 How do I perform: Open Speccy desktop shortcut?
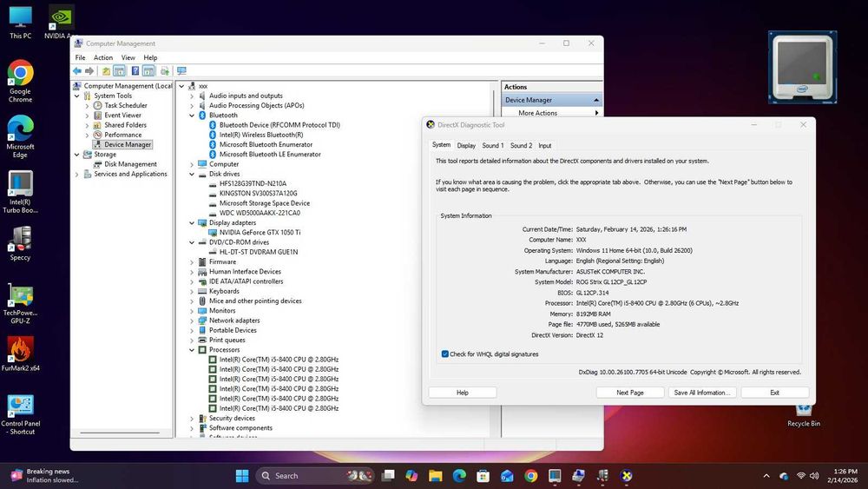[x=20, y=243]
